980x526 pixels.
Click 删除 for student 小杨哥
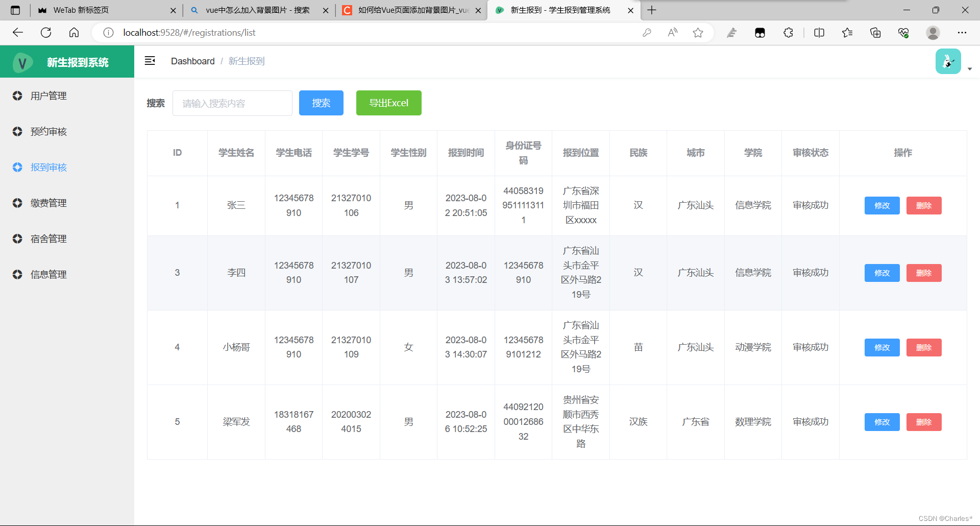click(924, 347)
